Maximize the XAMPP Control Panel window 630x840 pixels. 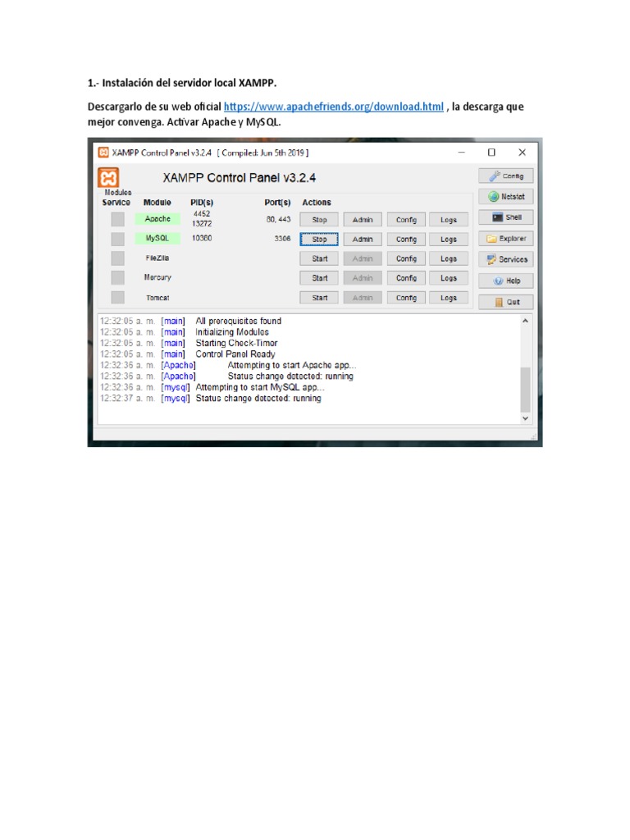tap(491, 153)
